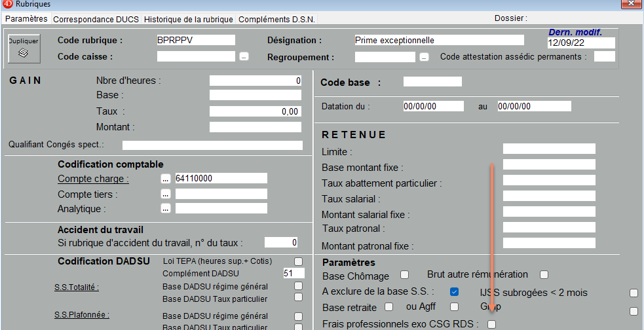644x330 pixels.
Task: Switch to Correspondance DUCS tab
Action: [x=96, y=19]
